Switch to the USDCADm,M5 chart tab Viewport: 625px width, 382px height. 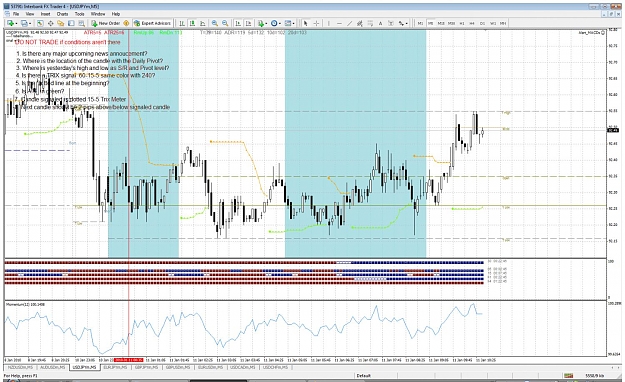click(244, 367)
